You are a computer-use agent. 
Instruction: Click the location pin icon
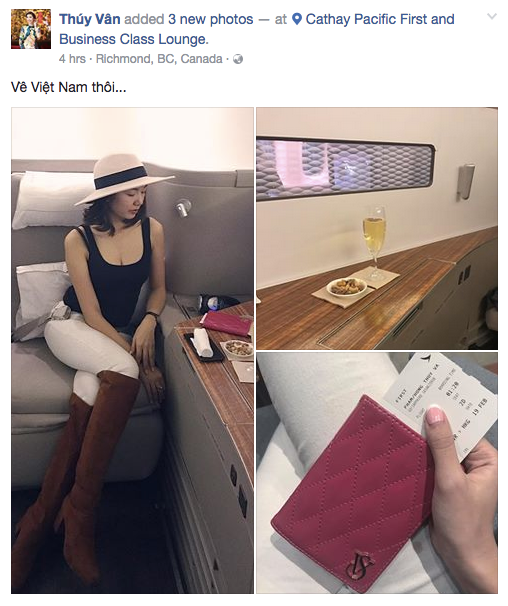(297, 19)
